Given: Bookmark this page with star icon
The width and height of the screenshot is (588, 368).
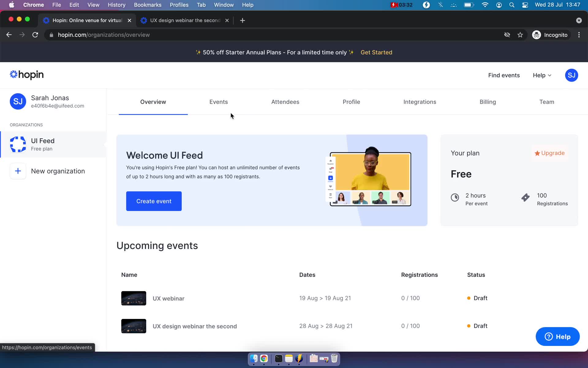Looking at the screenshot, I should 520,35.
